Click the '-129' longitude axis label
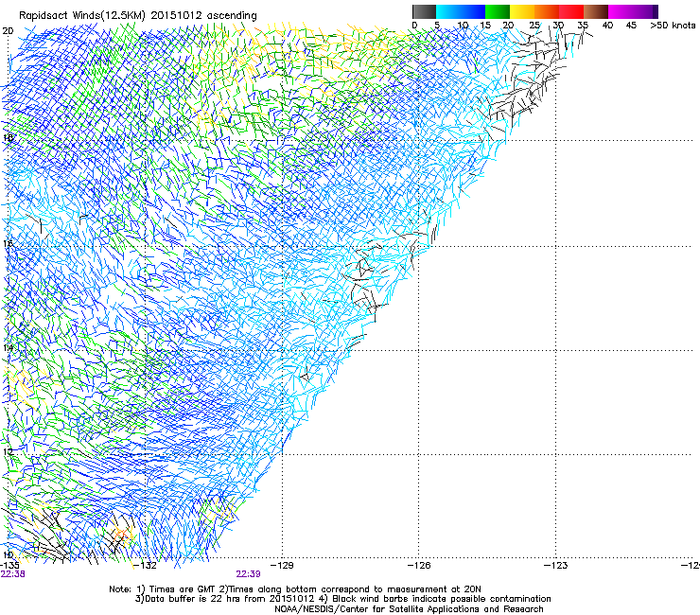This screenshot has height=615, width=700. (x=282, y=565)
